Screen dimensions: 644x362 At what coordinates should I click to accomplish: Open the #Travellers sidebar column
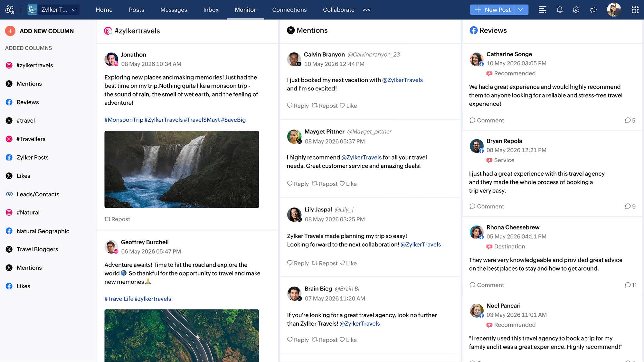[x=31, y=139]
